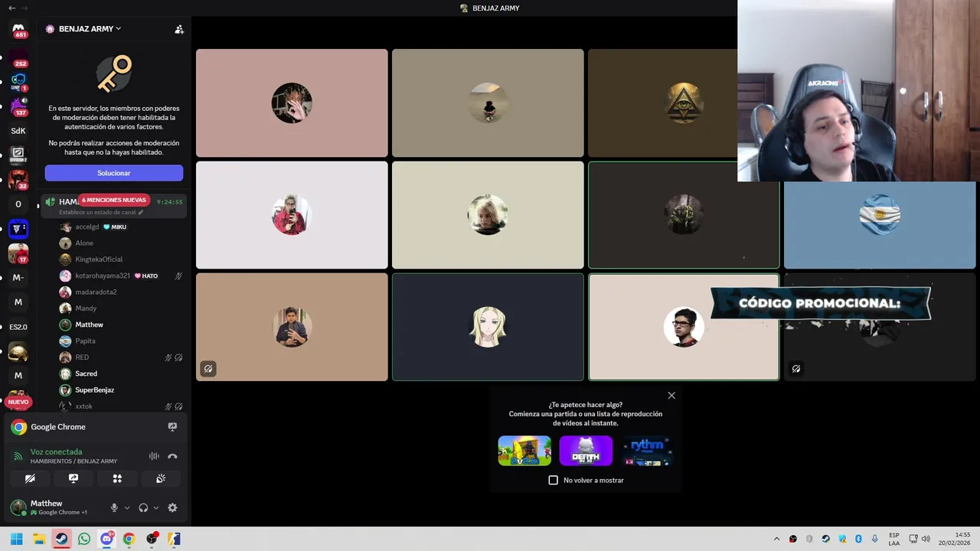The image size is (980, 551).
Task: Focus the red-glasses avatar tile
Action: [x=684, y=327]
